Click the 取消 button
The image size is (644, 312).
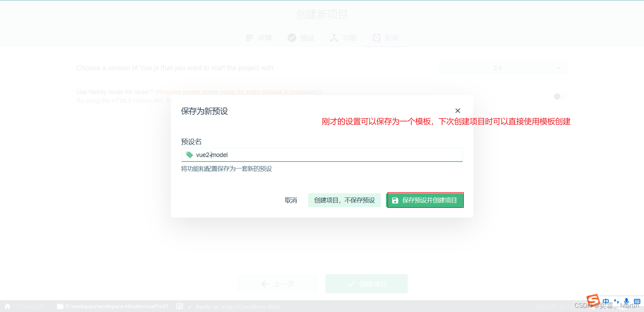pos(291,200)
